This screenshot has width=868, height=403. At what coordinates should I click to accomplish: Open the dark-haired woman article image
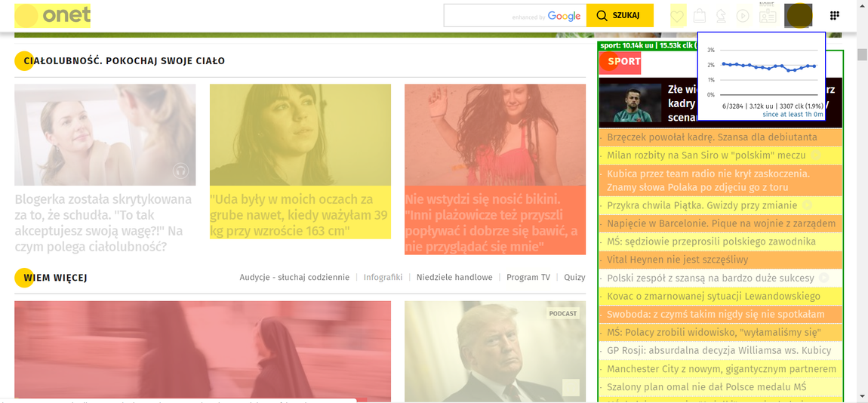pos(300,135)
